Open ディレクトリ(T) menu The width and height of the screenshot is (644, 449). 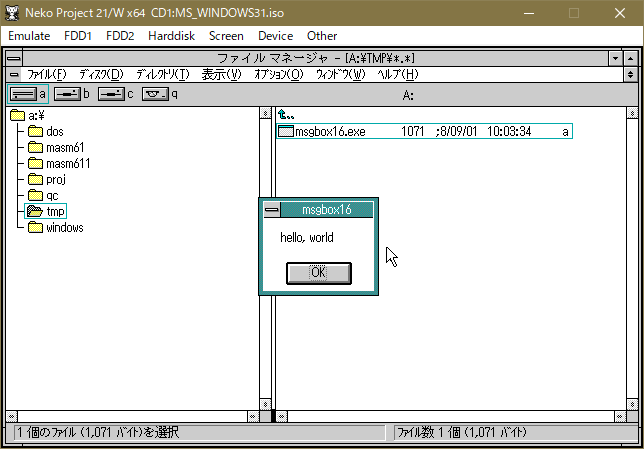tap(163, 74)
